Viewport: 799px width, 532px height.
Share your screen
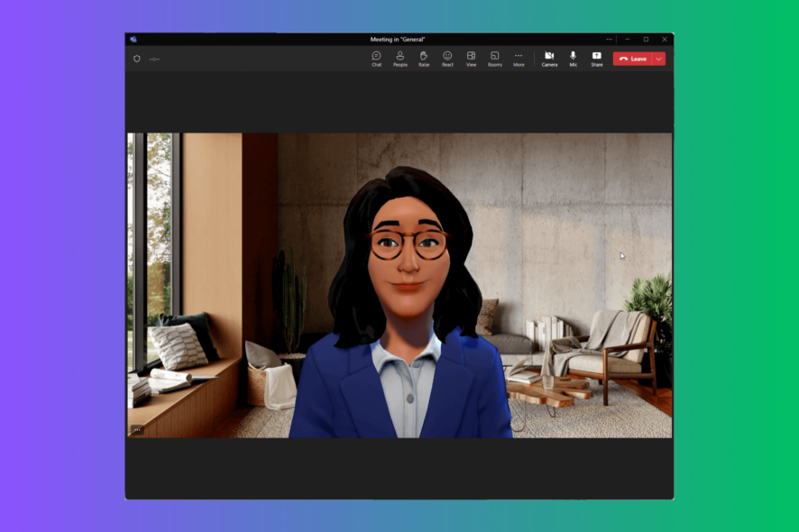596,58
